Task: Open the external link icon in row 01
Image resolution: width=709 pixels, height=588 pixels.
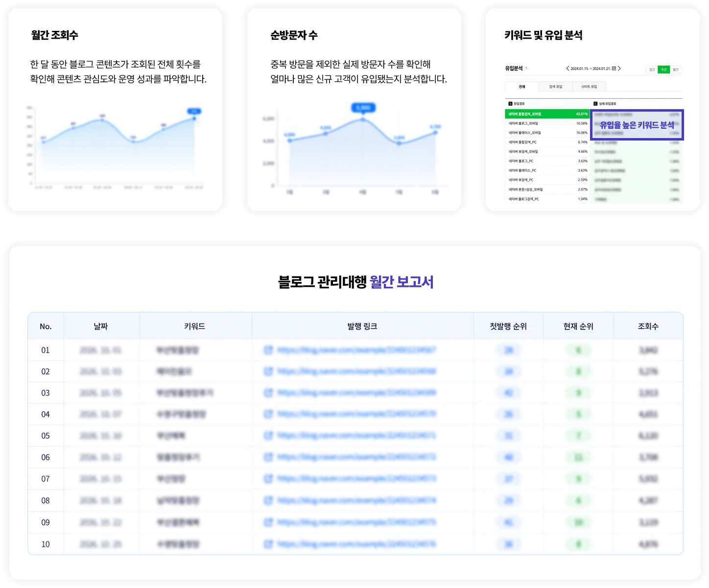Action: coord(268,350)
